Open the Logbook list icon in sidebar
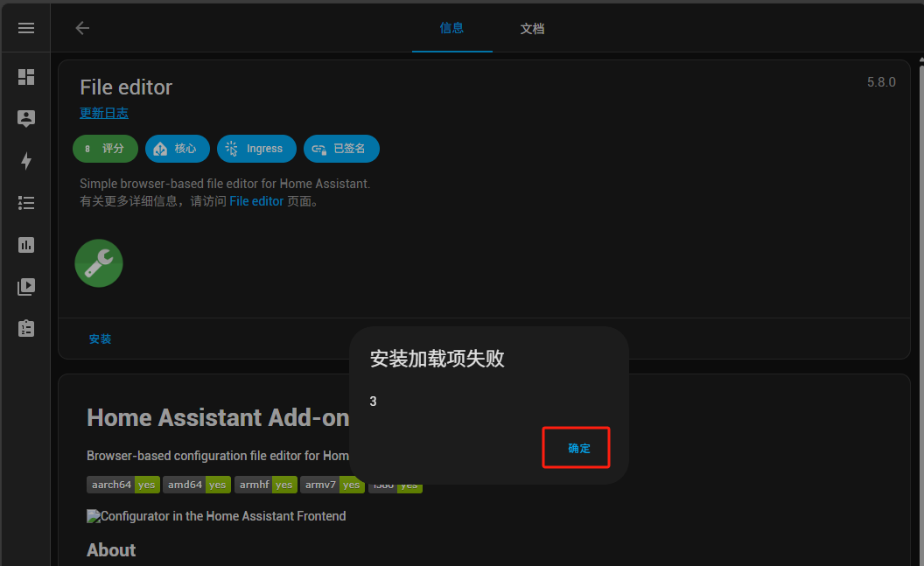This screenshot has height=566, width=924. coord(26,203)
